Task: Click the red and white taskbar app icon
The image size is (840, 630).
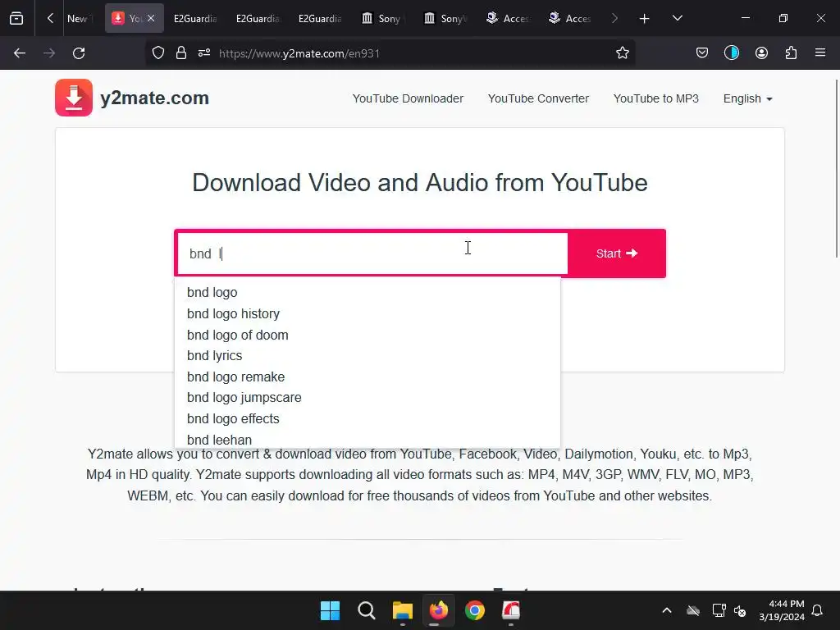Action: [x=510, y=610]
